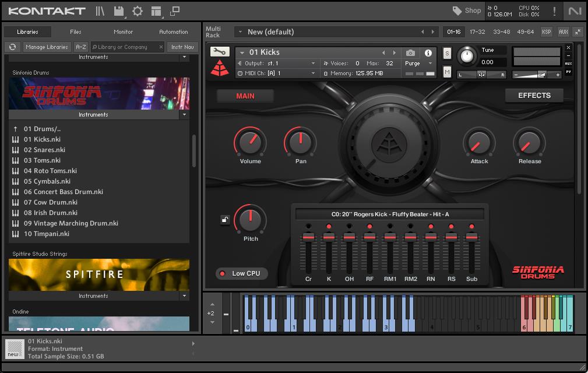Click the snapshot camera icon

(x=410, y=53)
